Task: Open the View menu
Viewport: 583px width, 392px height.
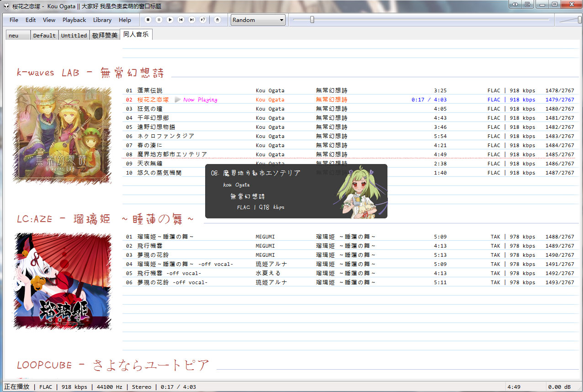Action: pos(49,20)
